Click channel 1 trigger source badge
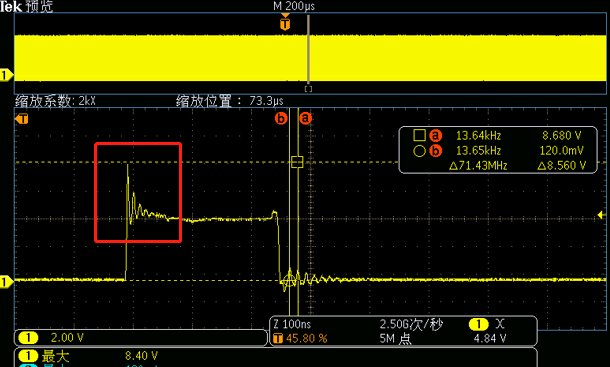This screenshot has height=367, width=610. [x=479, y=324]
